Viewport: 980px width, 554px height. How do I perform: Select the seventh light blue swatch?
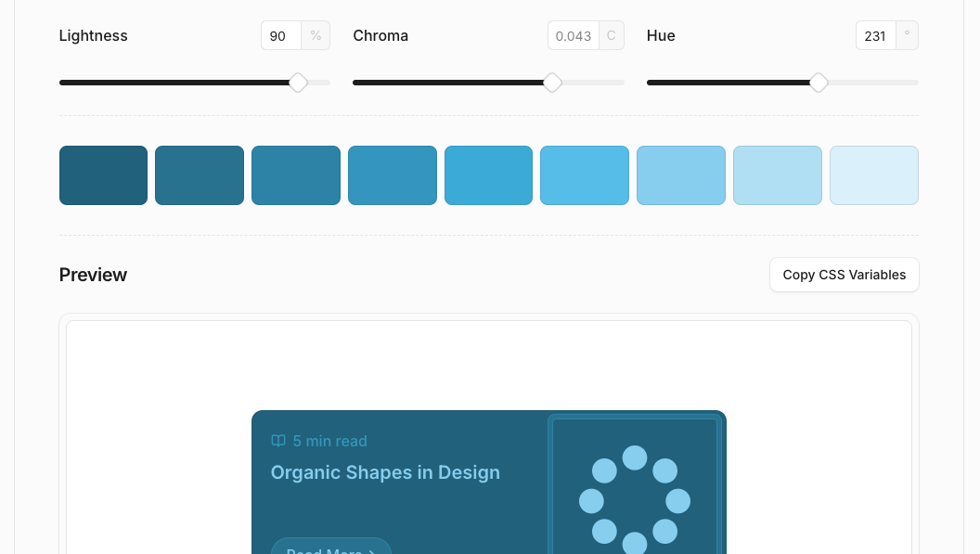[x=681, y=175]
